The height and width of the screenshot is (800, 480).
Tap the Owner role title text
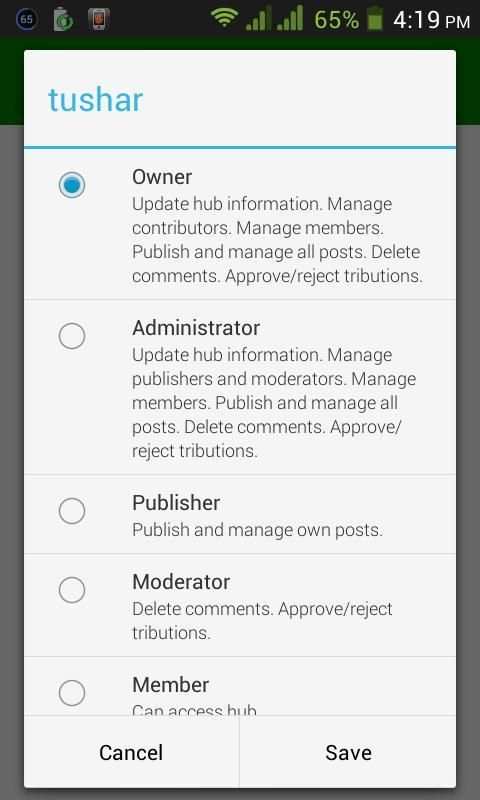click(162, 177)
